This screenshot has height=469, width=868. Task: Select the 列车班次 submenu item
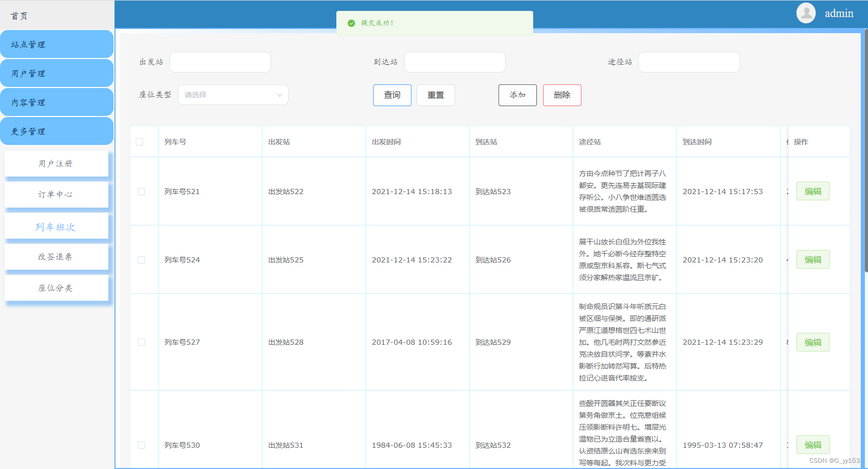56,226
